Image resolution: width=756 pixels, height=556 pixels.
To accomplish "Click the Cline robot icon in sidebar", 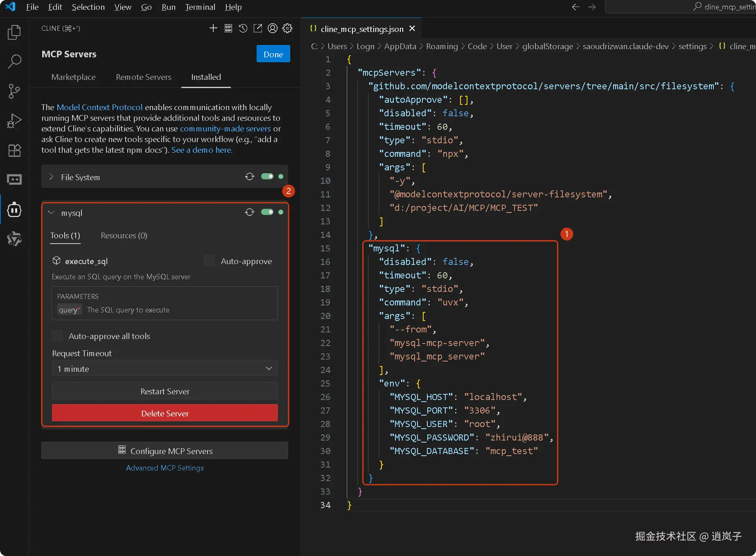I will tap(14, 210).
